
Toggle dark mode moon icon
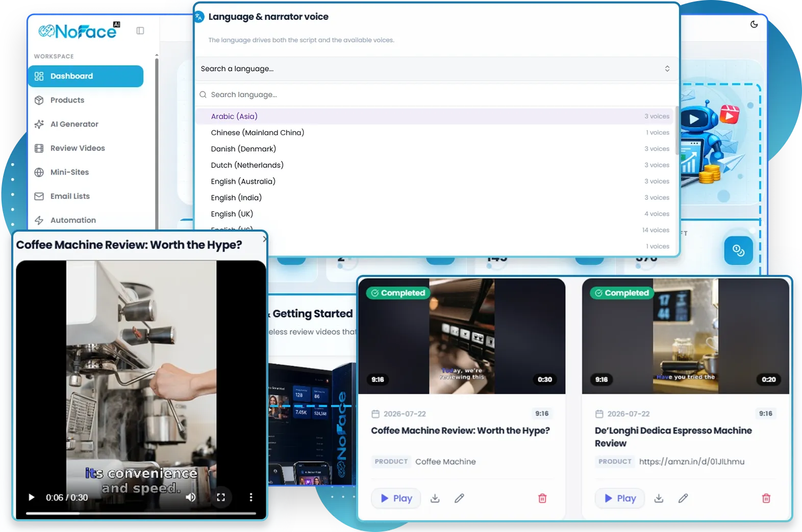point(754,24)
